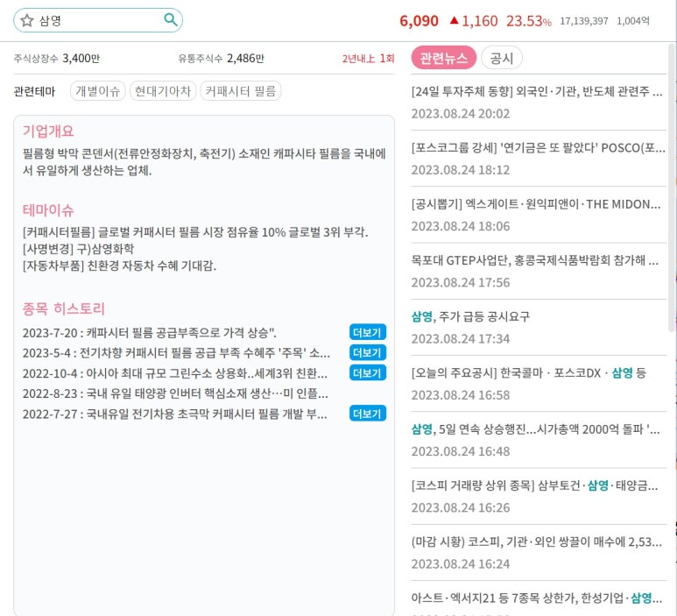This screenshot has width=677, height=616.
Task: Select the 개별이슈 theme tag
Action: tap(97, 91)
